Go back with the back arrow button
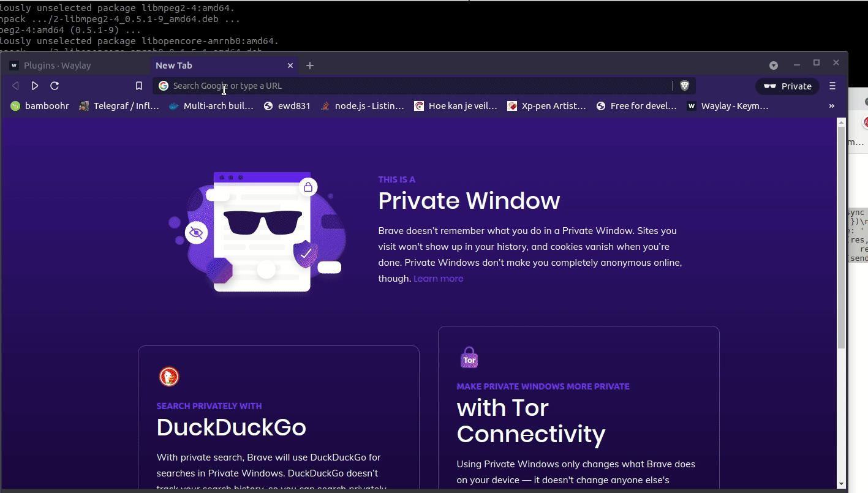The width and height of the screenshot is (868, 493). coord(15,86)
